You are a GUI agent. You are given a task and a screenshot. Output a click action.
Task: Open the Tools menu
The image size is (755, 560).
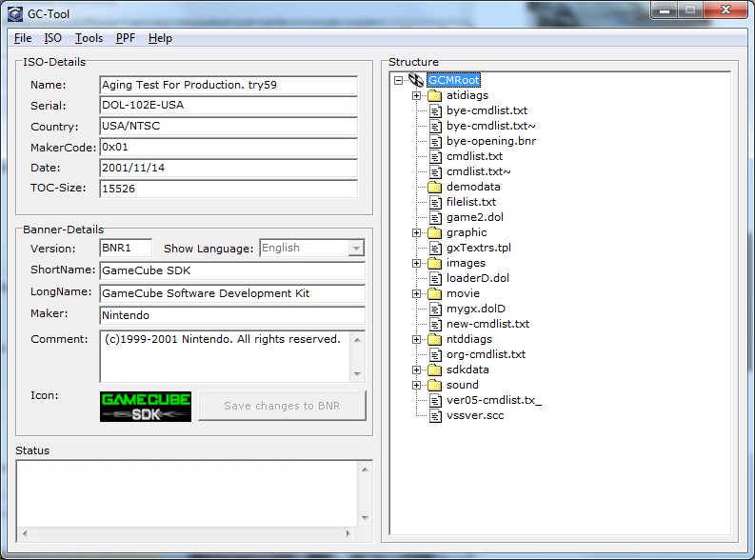[89, 38]
